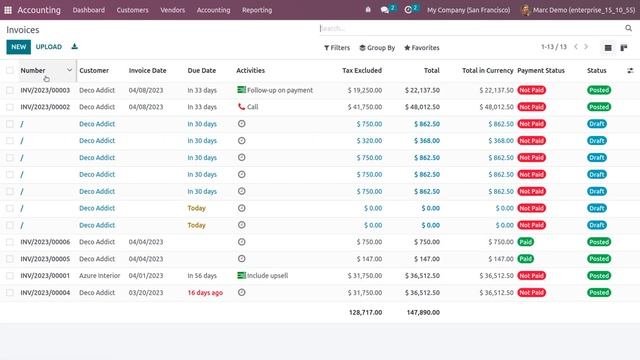Click the 'In 56 days' due date
The image size is (640, 360).
coord(202,276)
